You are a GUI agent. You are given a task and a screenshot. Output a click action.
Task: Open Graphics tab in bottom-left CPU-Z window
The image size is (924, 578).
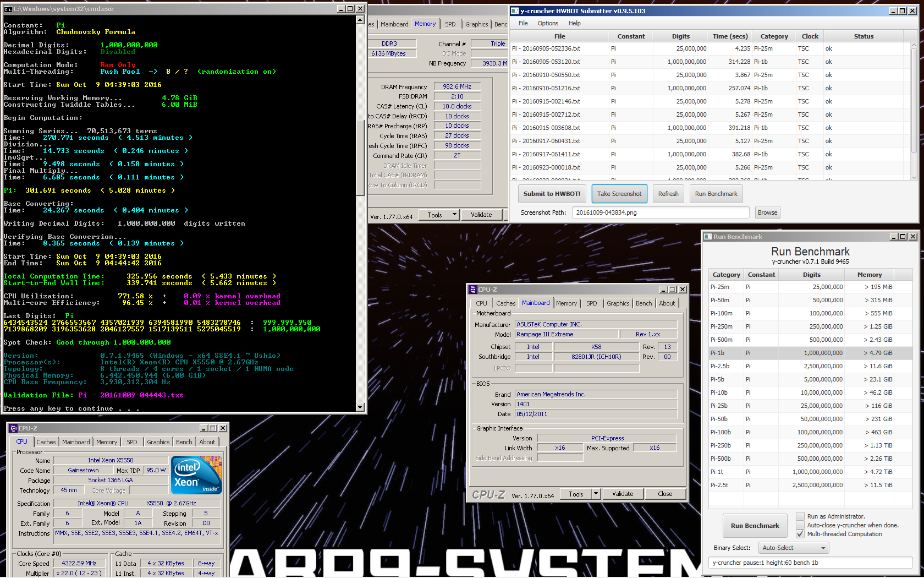158,442
